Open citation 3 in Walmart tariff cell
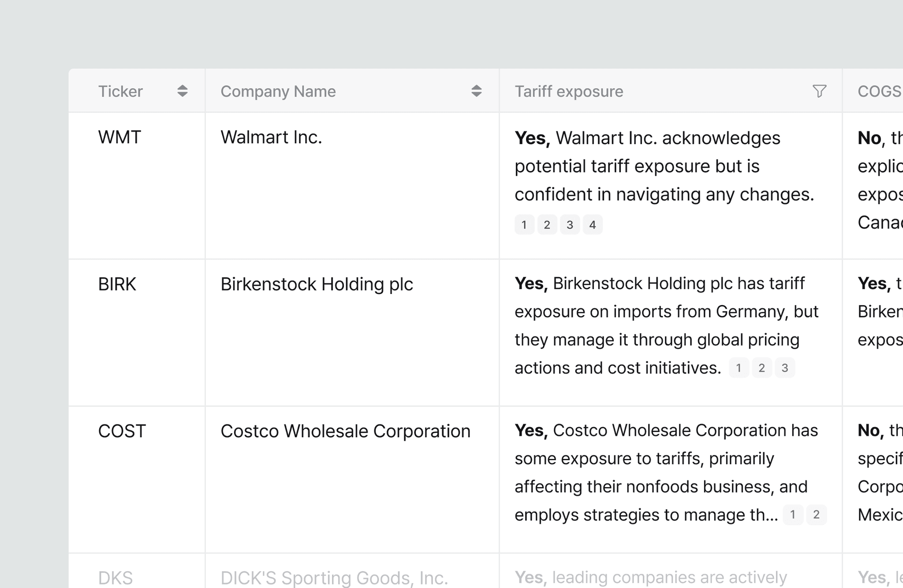 tap(570, 225)
